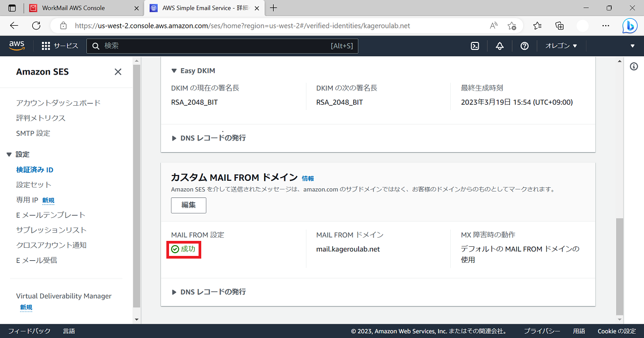
Task: Open the AWS services grid menu
Action: pyautogui.click(x=46, y=45)
